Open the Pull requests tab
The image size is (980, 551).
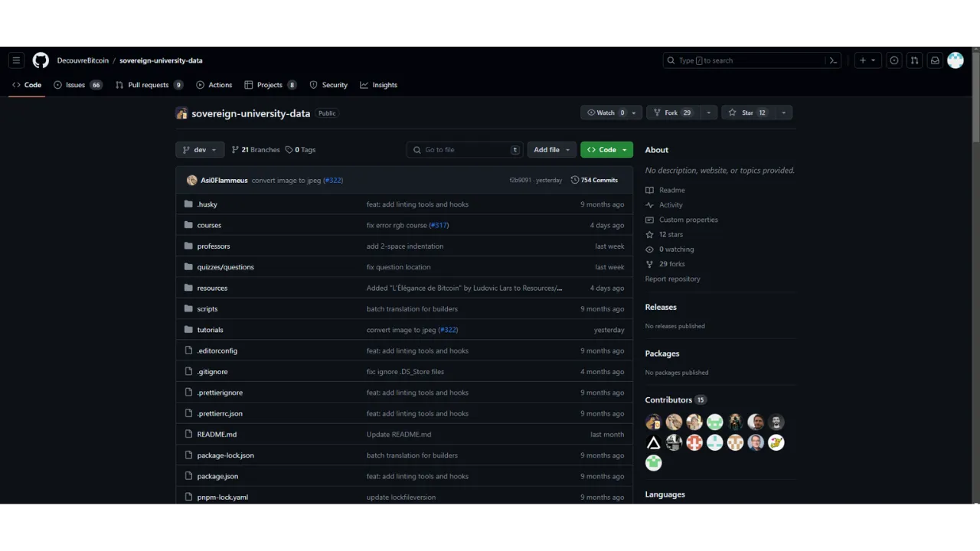(x=149, y=85)
